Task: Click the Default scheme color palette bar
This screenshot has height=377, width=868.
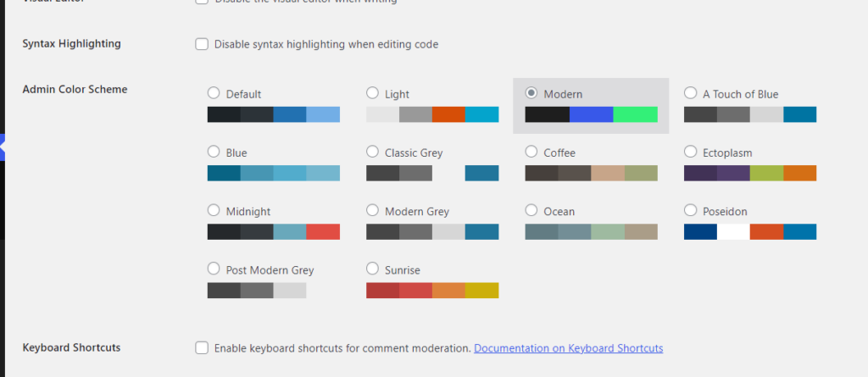Action: [x=274, y=114]
